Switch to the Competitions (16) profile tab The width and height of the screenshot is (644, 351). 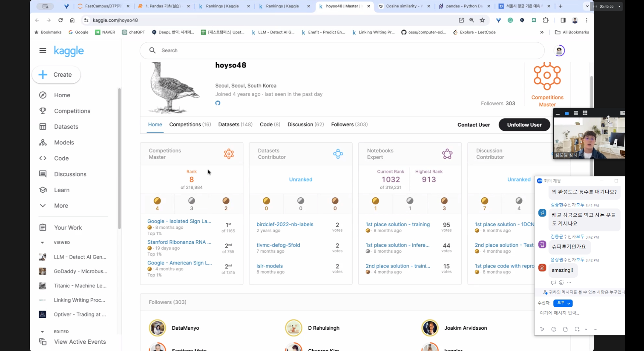pos(190,124)
